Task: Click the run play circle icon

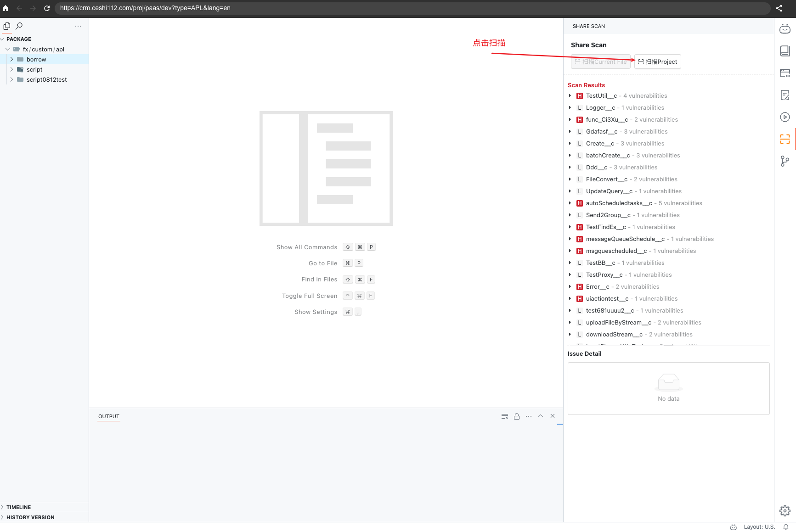Action: [785, 117]
